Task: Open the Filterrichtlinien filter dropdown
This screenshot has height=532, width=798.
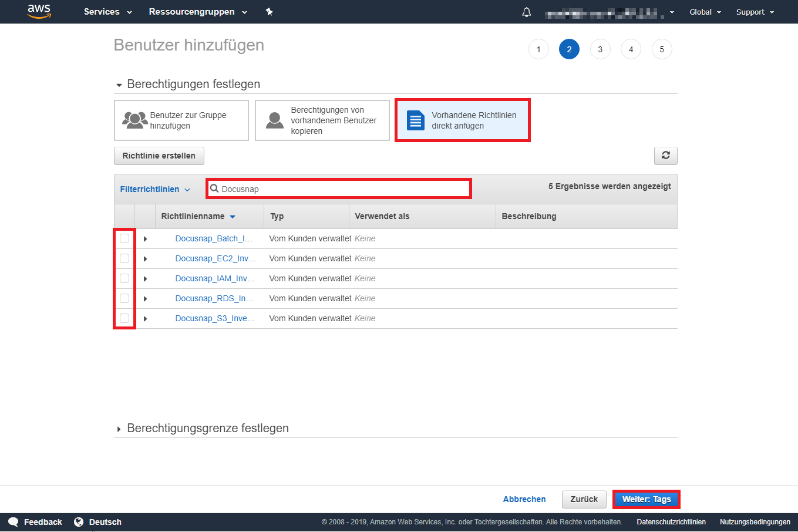Action: point(155,189)
